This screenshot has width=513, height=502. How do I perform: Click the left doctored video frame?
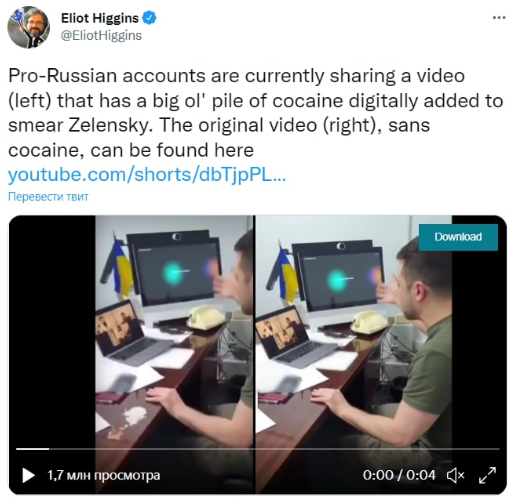point(174,332)
